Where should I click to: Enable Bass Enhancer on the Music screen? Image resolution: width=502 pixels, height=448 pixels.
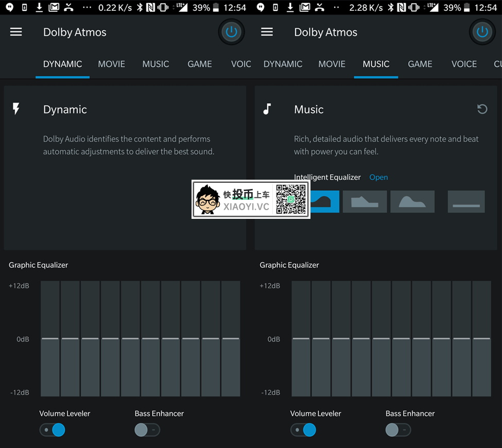pos(398,429)
